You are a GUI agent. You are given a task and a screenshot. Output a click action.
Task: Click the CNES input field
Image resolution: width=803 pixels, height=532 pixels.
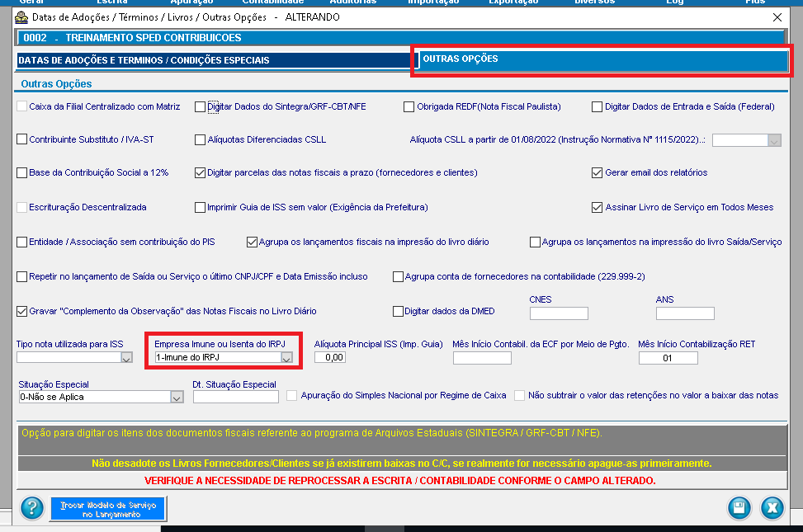(559, 313)
